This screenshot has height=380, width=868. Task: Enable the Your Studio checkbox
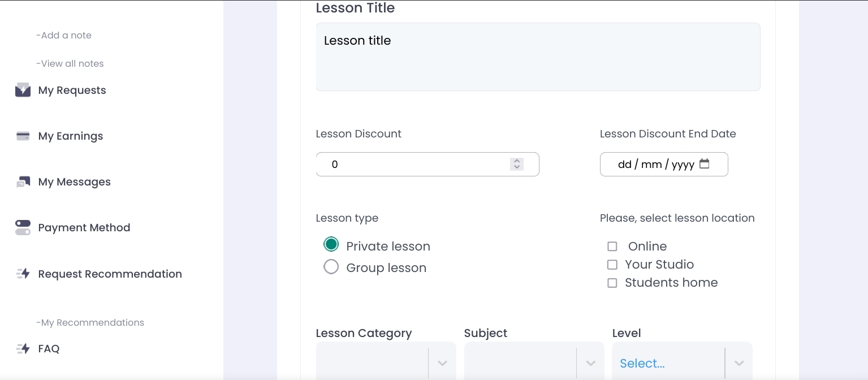[612, 265]
